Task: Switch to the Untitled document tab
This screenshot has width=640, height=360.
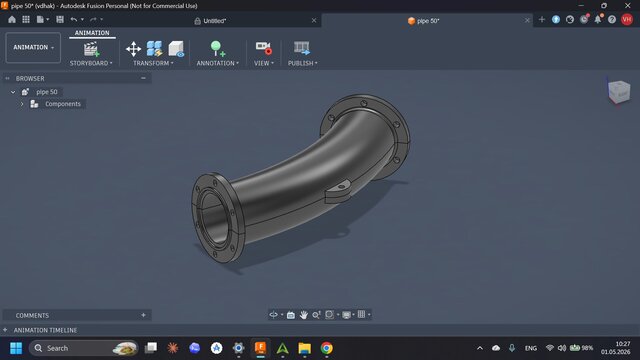Action: (214, 21)
